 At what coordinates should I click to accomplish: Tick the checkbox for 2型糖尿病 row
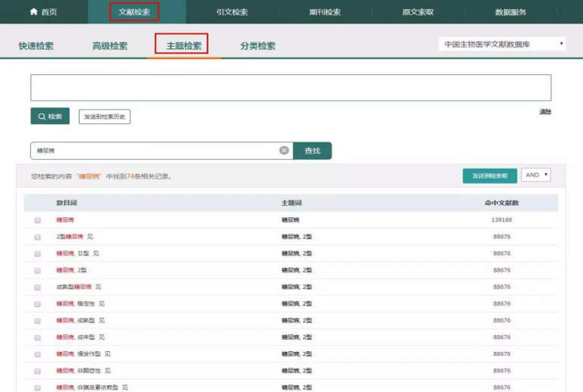(37, 237)
